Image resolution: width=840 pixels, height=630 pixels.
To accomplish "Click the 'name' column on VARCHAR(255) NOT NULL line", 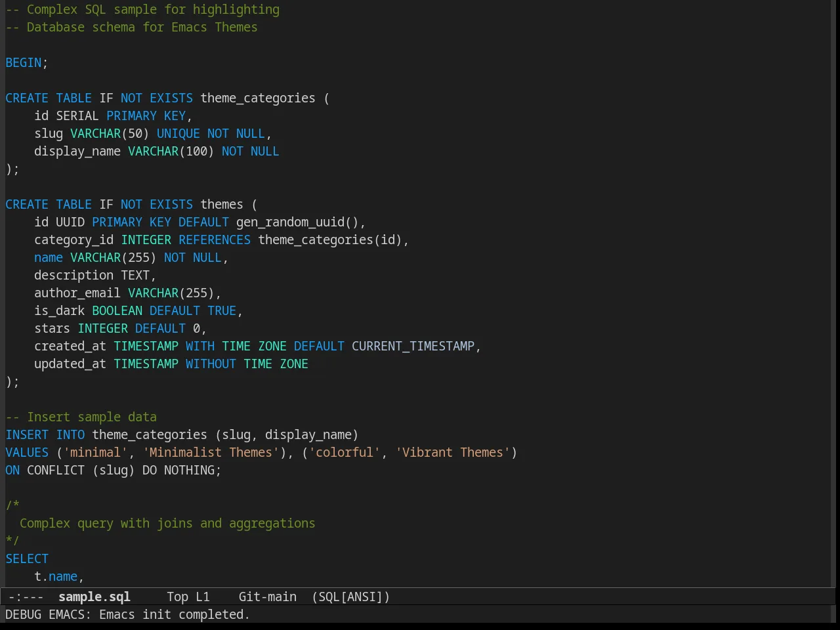I will click(49, 257).
